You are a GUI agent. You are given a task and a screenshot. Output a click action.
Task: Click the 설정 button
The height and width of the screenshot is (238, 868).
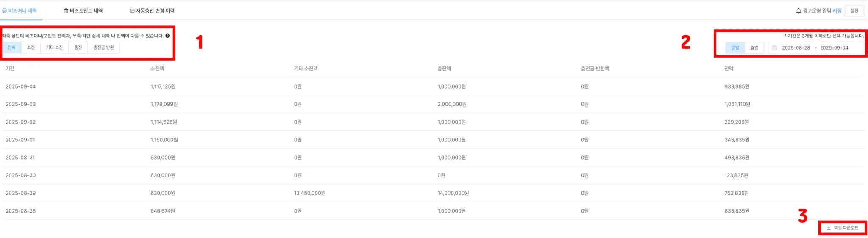tap(854, 11)
